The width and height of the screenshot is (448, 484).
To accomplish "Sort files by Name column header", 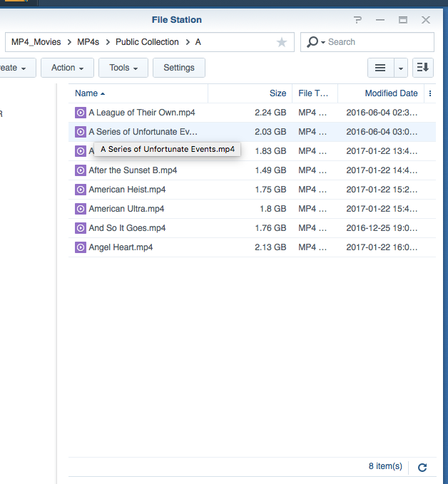I will tap(86, 93).
